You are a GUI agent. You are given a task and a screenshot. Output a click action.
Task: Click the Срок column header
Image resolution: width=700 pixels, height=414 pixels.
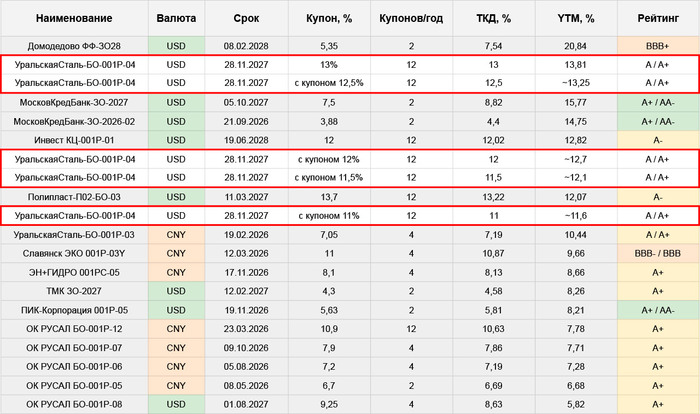pyautogui.click(x=246, y=19)
